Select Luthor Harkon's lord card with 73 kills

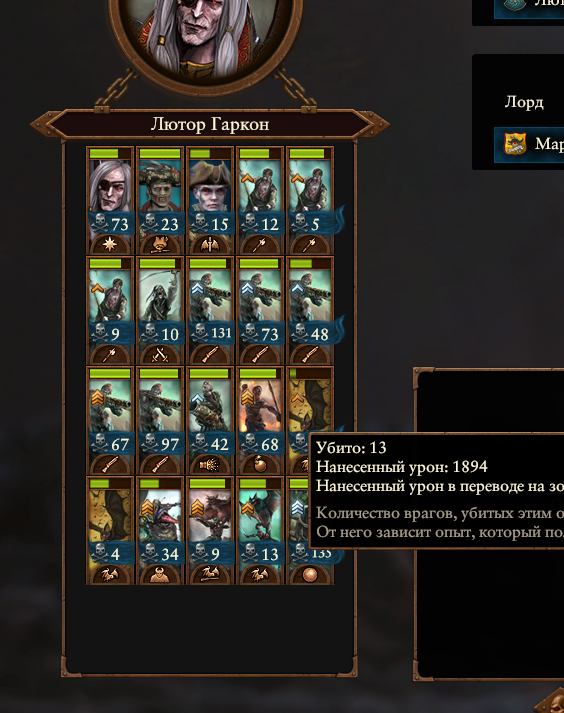tap(110, 200)
